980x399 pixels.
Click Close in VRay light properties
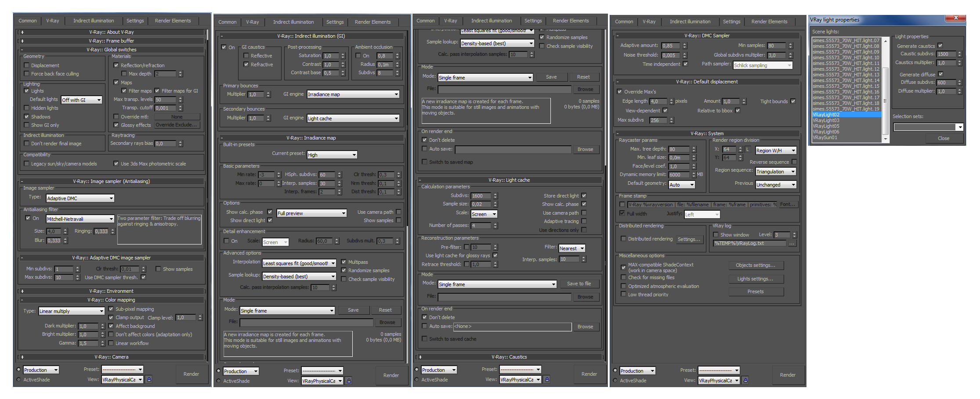(944, 138)
